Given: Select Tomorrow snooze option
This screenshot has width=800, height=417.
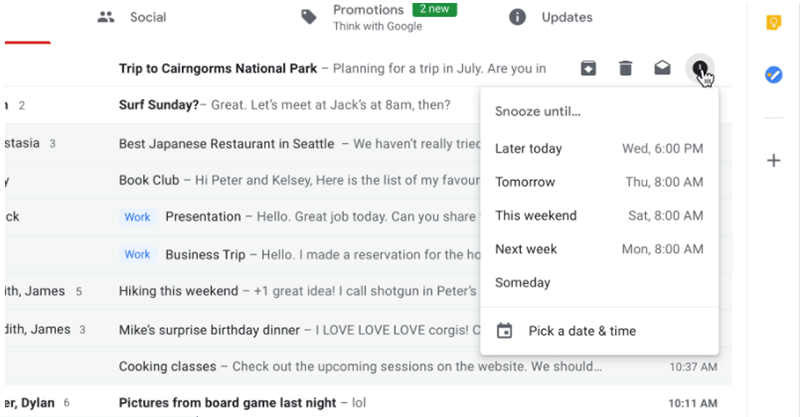Looking at the screenshot, I should pos(525,182).
